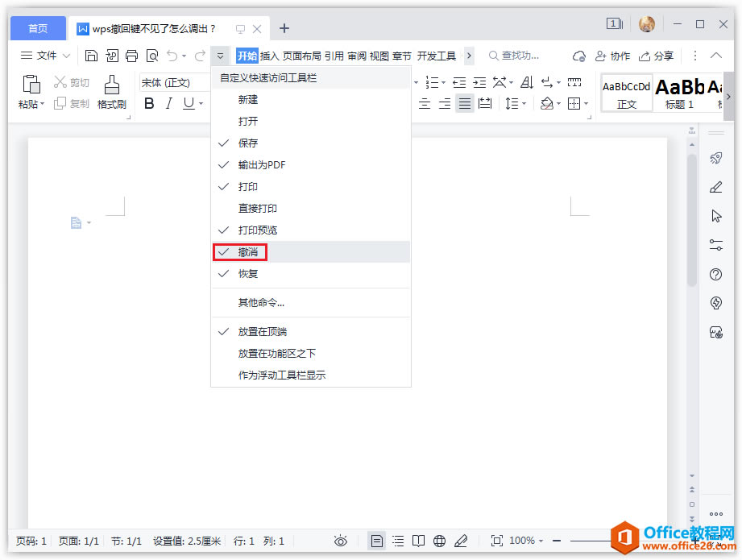Toggle eye protection mode in status bar
Viewport: 742px width, 560px height.
pyautogui.click(x=340, y=541)
